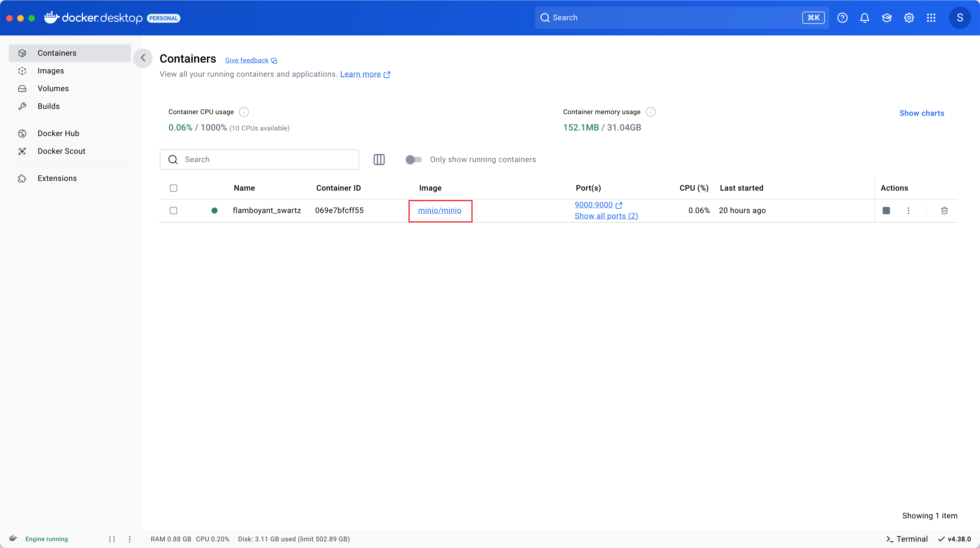
Task: Click the RAM 0.88 GB status entry
Action: [x=171, y=539]
